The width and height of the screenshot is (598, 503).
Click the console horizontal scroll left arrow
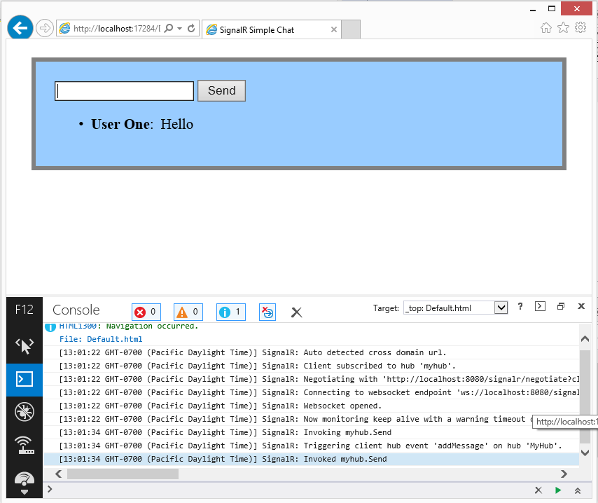point(58,474)
